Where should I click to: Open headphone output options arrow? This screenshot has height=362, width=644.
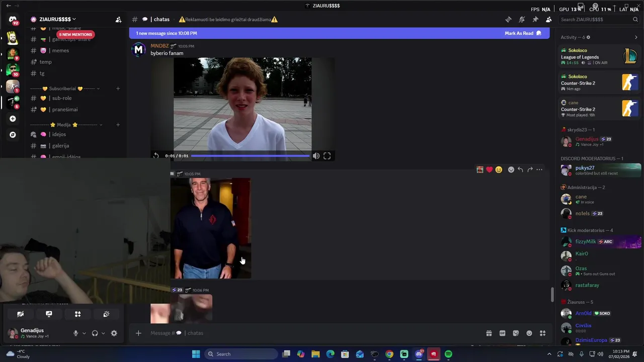click(x=103, y=333)
